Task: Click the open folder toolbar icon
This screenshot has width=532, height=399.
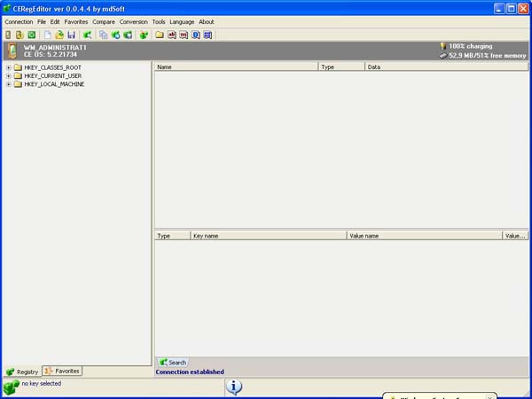Action: [59, 35]
